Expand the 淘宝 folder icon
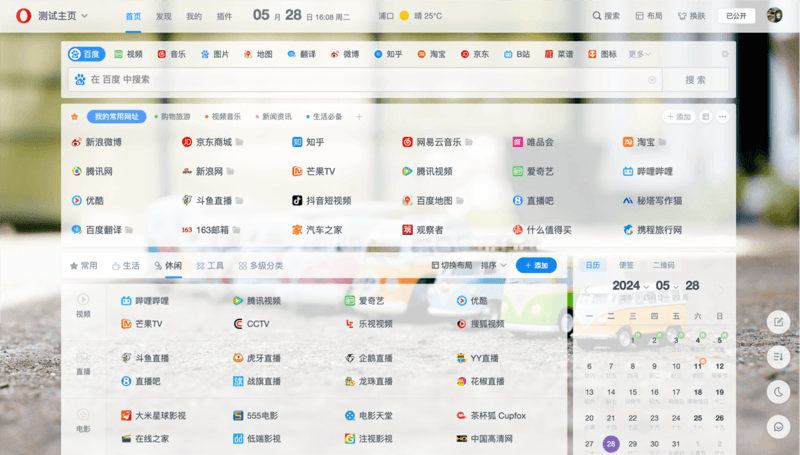This screenshot has width=800, height=455. 662,142
